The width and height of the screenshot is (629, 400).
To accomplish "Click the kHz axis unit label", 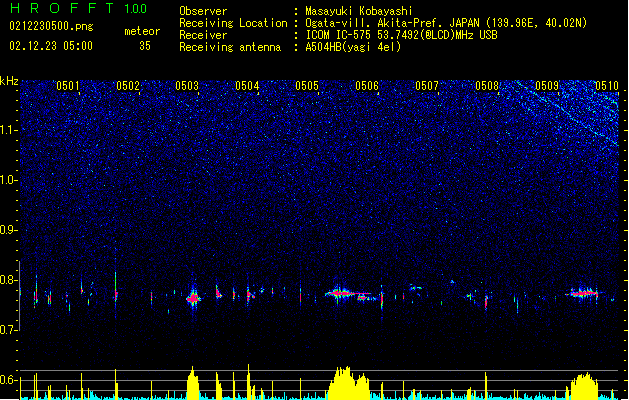I will point(9,81).
